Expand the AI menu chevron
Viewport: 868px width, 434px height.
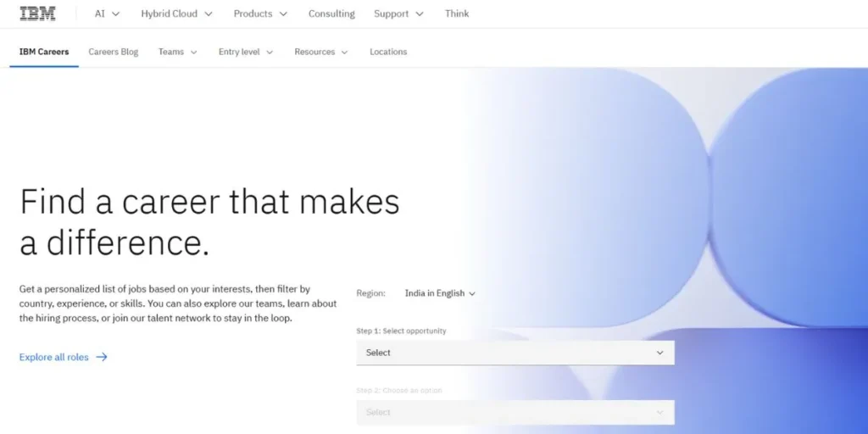point(115,14)
